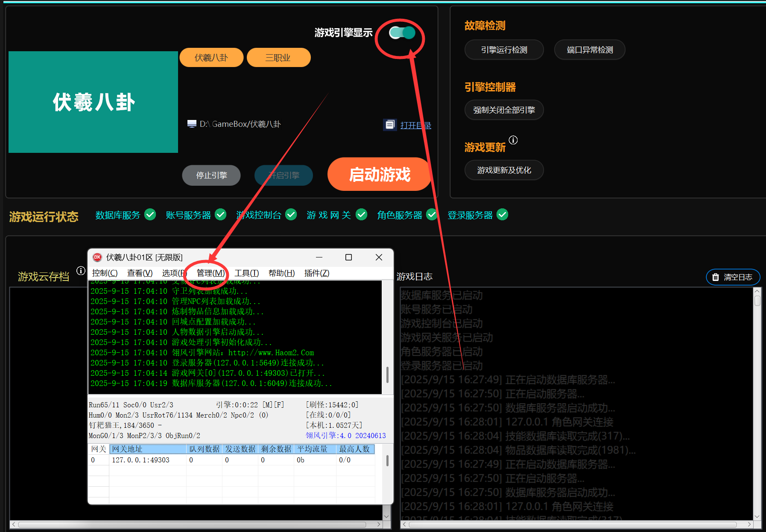Select the 伏羲八卦 game thumbnail
Image resolution: width=766 pixels, height=532 pixels.
(93, 102)
